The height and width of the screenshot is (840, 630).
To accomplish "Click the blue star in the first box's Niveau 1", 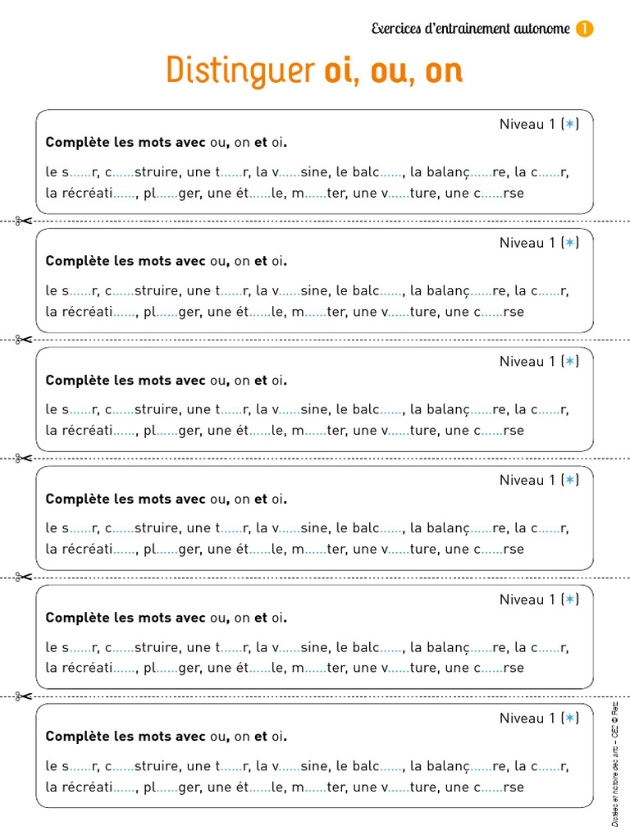I will pyautogui.click(x=570, y=125).
